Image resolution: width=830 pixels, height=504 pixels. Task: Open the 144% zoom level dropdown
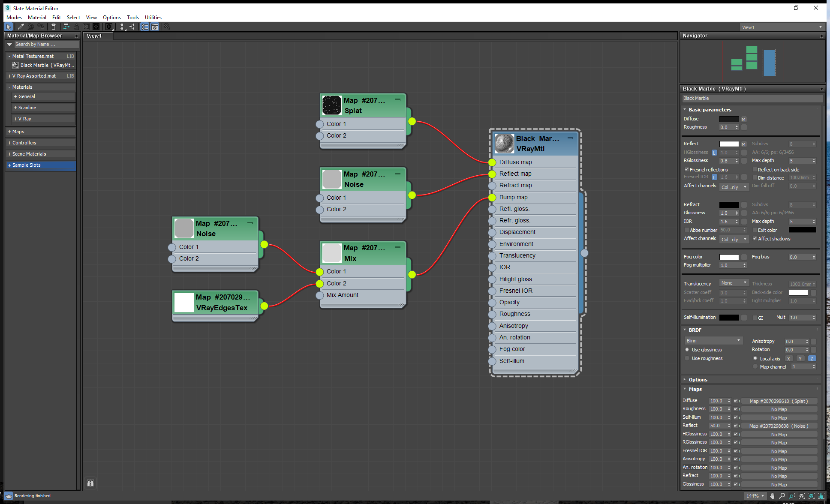pyautogui.click(x=755, y=496)
